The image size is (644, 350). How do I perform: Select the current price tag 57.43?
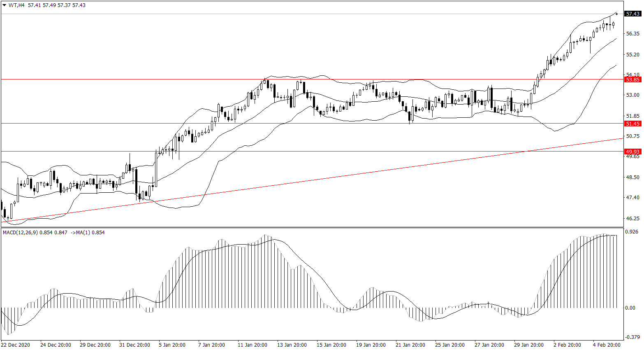pyautogui.click(x=632, y=14)
